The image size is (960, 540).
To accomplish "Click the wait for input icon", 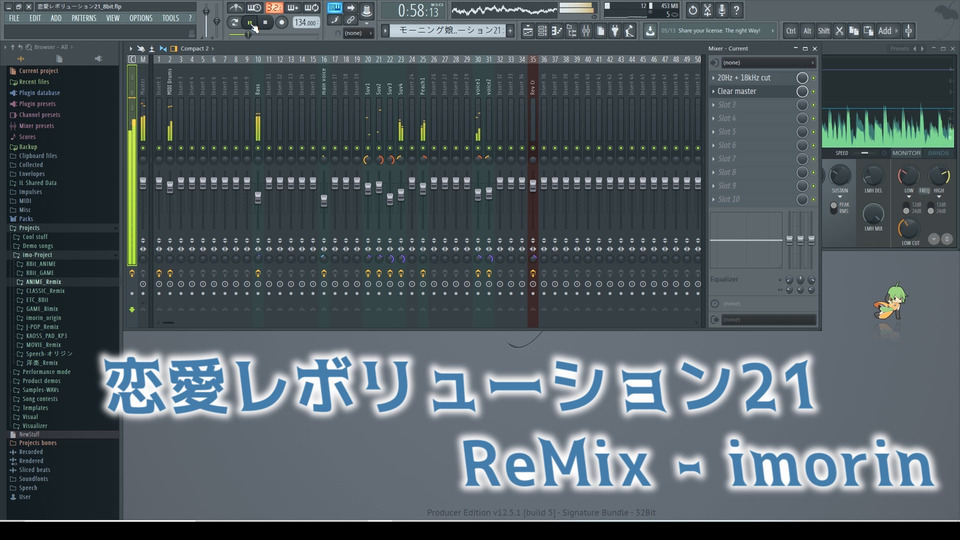I will [x=255, y=8].
